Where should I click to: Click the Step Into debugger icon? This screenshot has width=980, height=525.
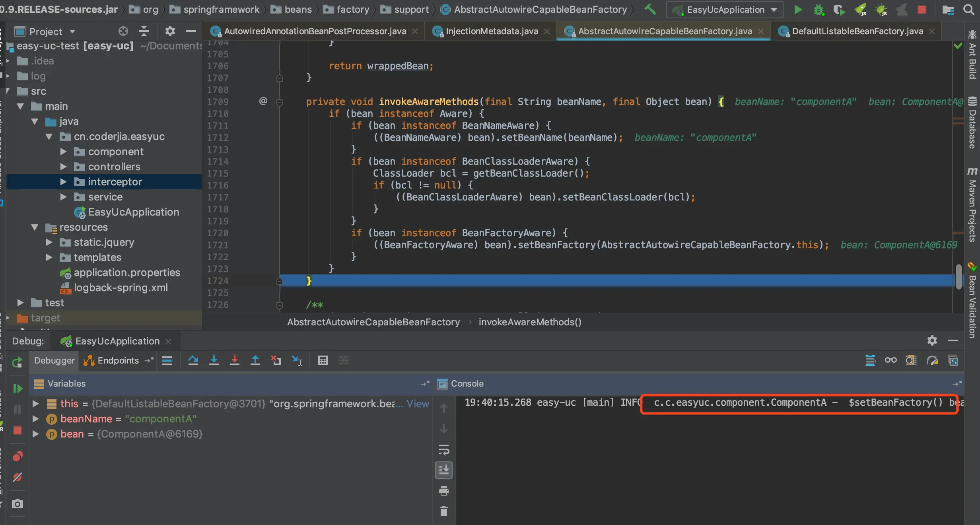point(214,360)
